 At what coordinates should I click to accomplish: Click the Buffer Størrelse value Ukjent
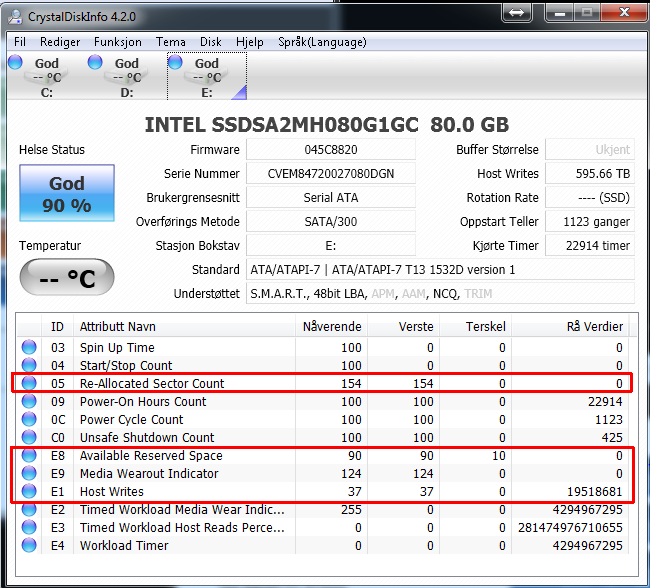click(x=590, y=149)
